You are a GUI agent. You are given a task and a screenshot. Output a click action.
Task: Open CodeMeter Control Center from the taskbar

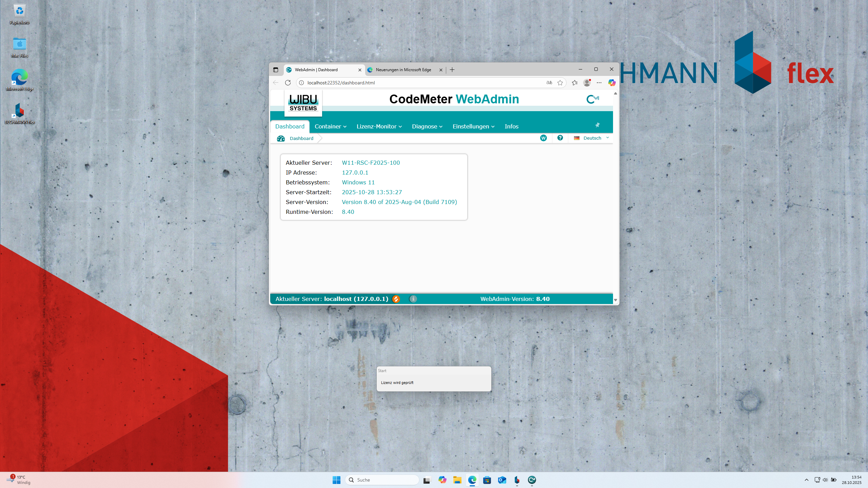pos(532,480)
